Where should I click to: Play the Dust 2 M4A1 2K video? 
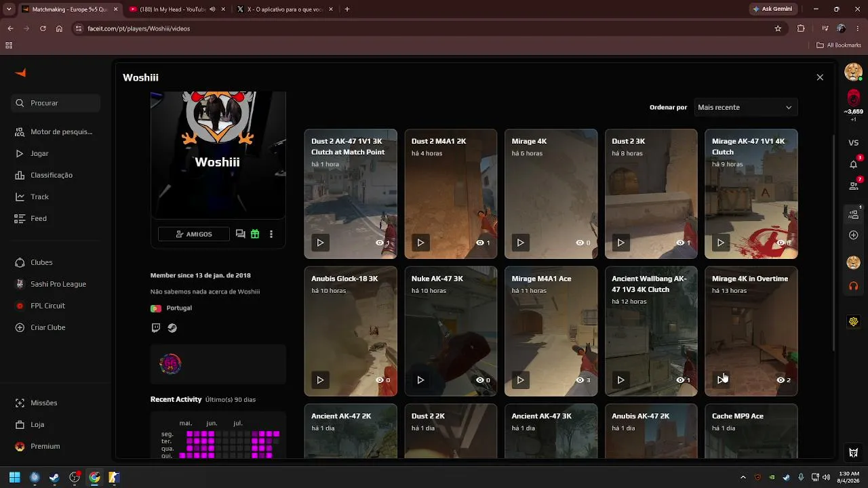[x=420, y=243]
